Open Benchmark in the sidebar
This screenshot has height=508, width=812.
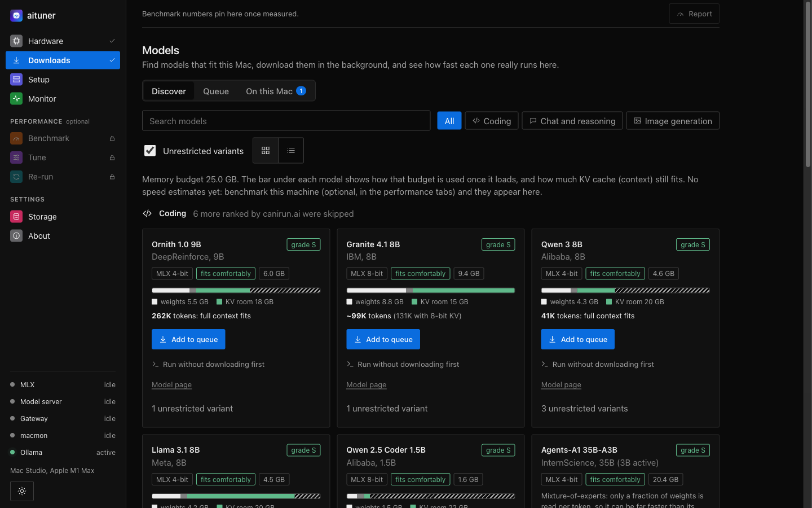(63, 138)
